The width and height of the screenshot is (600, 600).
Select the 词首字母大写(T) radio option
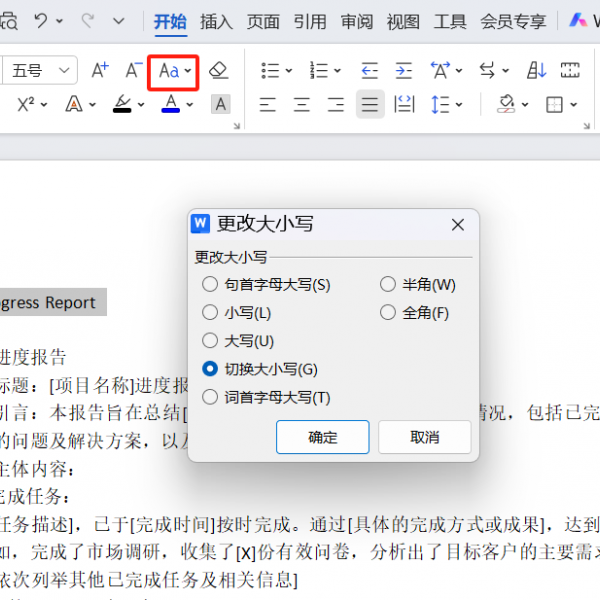click(x=210, y=397)
